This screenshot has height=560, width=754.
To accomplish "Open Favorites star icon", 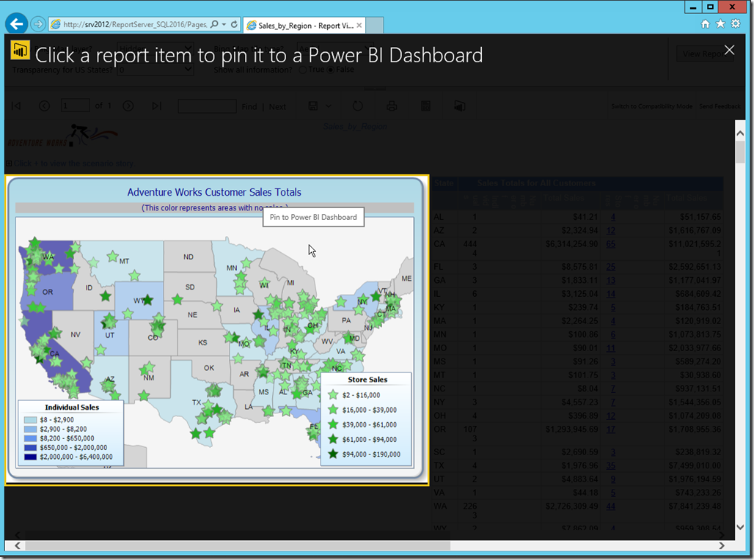I will pos(720,23).
